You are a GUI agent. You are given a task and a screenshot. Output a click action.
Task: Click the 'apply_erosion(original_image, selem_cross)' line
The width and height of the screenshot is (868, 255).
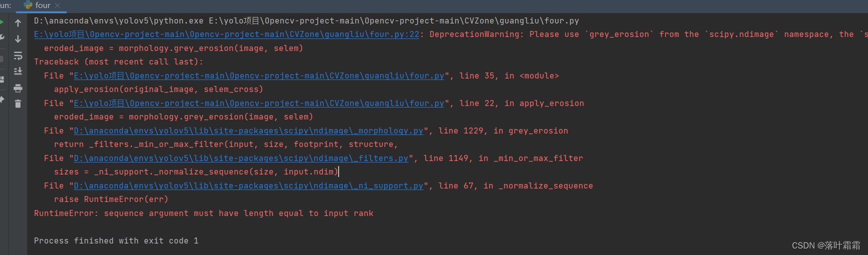(159, 89)
